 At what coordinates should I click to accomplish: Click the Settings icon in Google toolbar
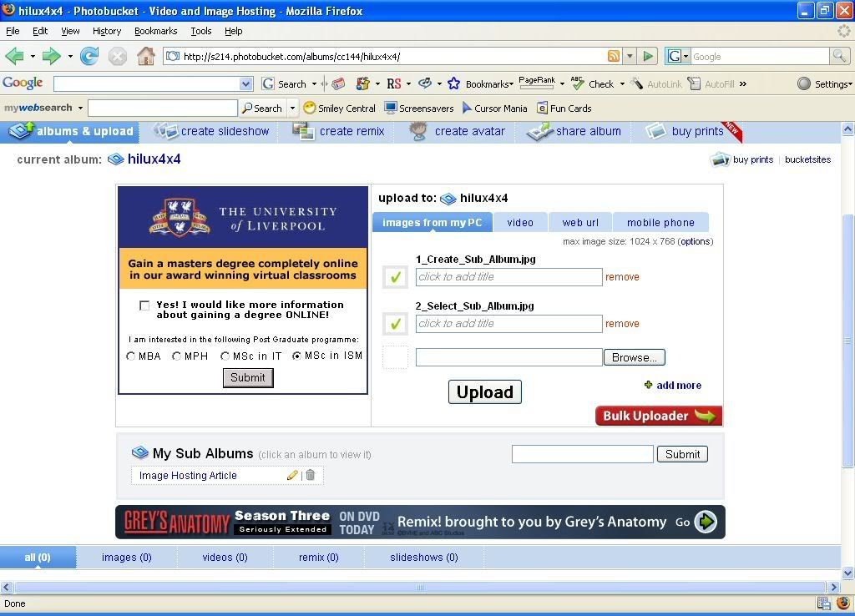pos(804,83)
